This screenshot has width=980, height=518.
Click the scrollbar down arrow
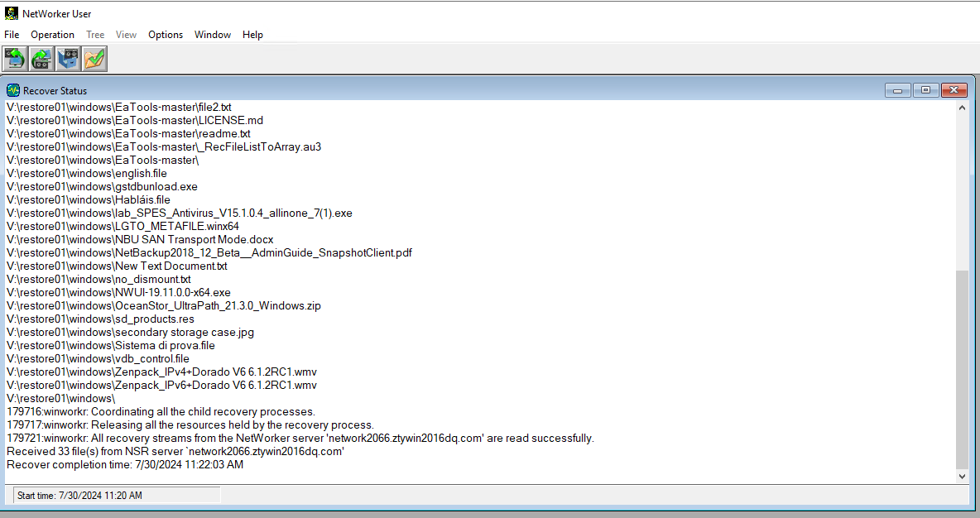click(x=962, y=476)
